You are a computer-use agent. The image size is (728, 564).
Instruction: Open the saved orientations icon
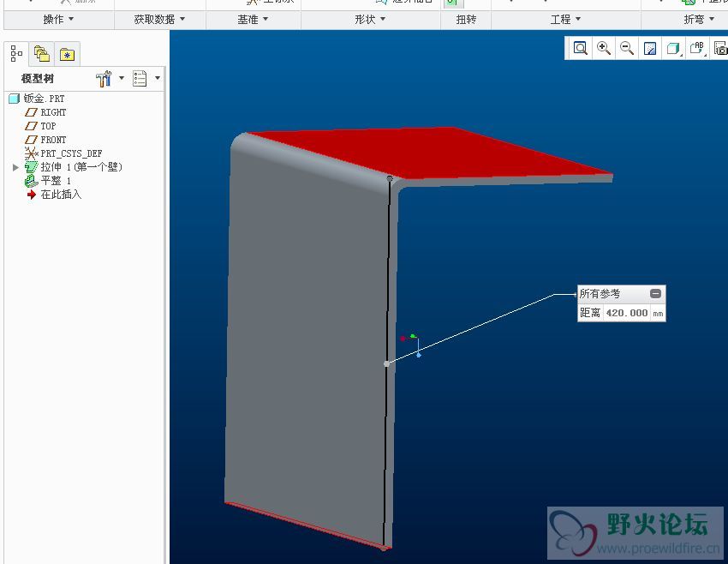pyautogui.click(x=697, y=48)
